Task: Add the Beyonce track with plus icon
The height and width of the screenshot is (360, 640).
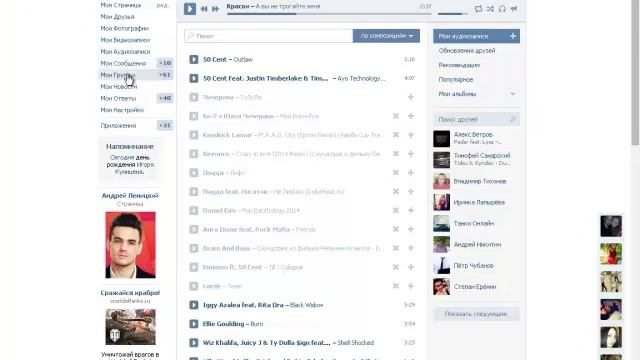Action: coord(411,153)
